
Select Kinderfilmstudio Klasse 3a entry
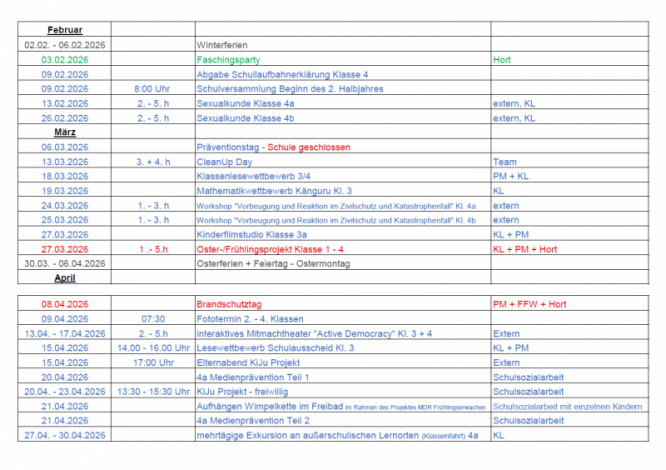point(251,235)
